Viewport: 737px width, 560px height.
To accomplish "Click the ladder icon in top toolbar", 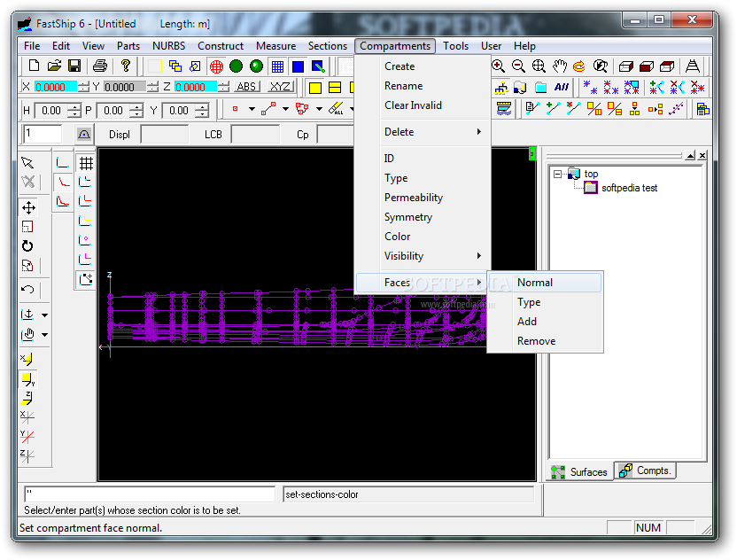I will [693, 66].
